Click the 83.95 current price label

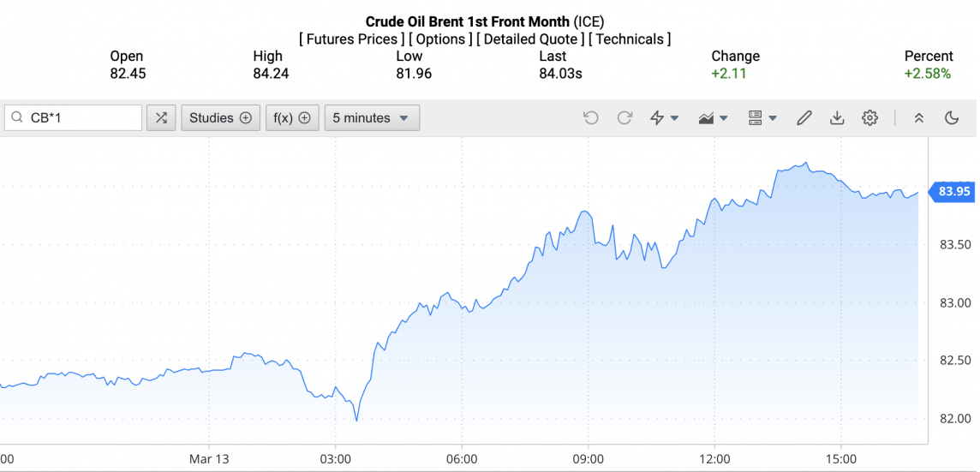click(953, 191)
